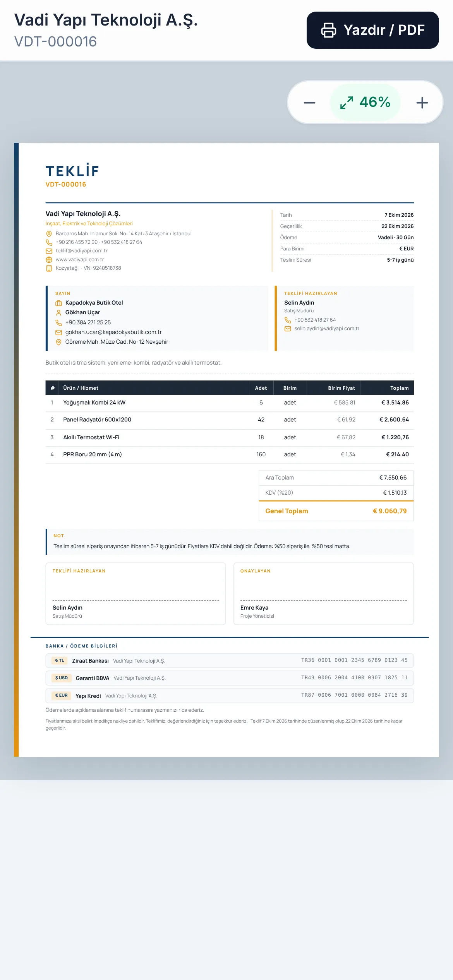This screenshot has width=453, height=980.
Task: Click the globe icon next to www.vadiyapi.com.tr
Action: [x=49, y=260]
